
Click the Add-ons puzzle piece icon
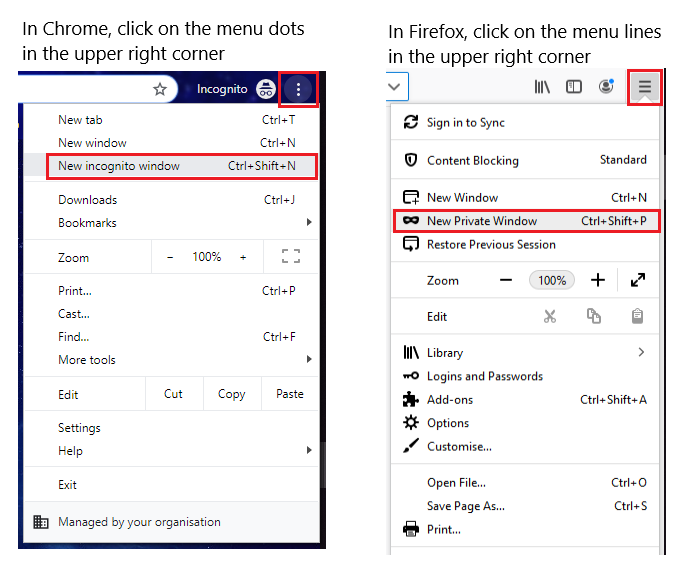click(411, 399)
